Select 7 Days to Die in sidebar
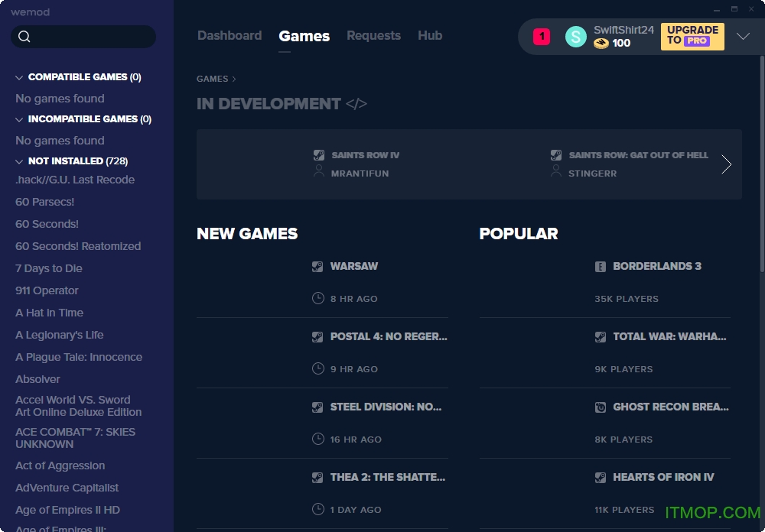This screenshot has height=532, width=765. click(x=49, y=268)
